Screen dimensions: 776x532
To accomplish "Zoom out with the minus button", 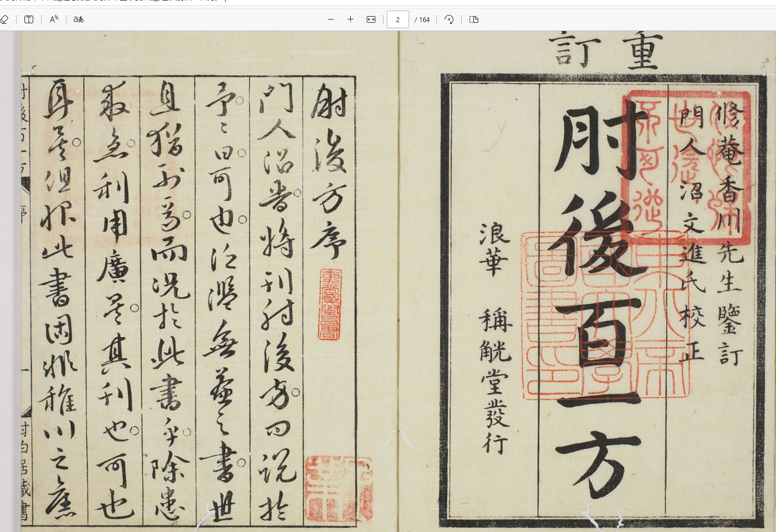I will coord(331,19).
